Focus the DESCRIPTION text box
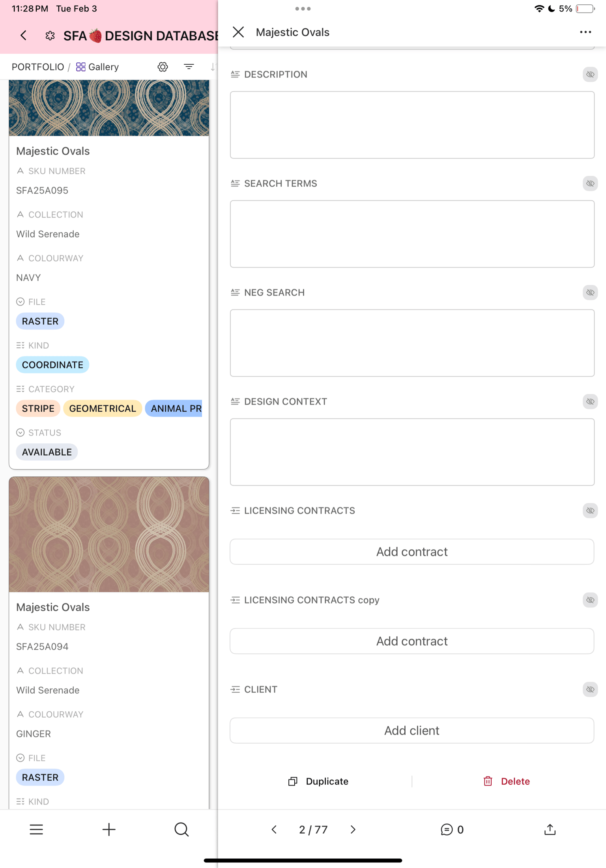The image size is (606, 868). 412,125
